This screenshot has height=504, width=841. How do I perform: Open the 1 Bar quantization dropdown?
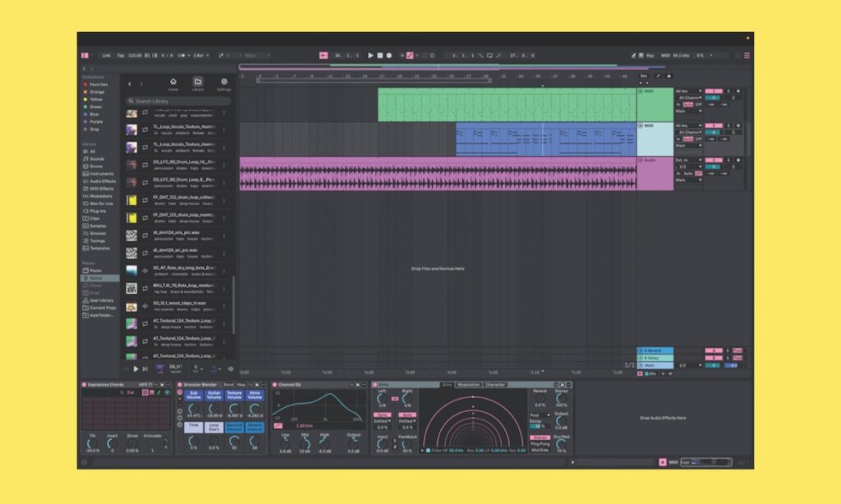(200, 56)
